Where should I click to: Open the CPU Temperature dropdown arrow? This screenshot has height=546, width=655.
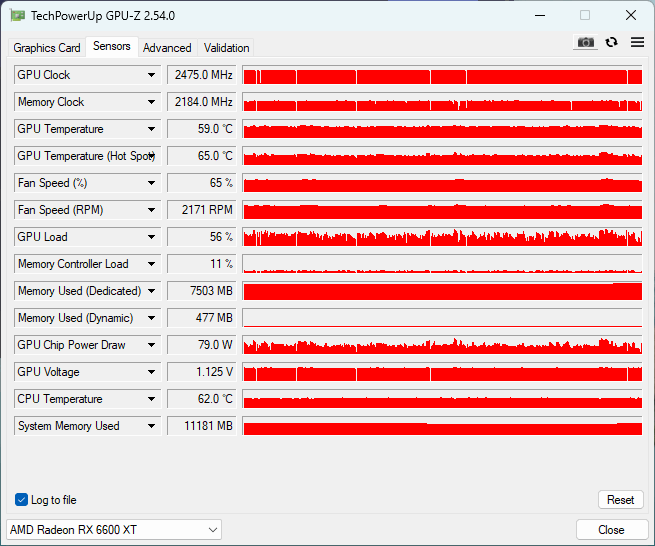click(x=151, y=399)
